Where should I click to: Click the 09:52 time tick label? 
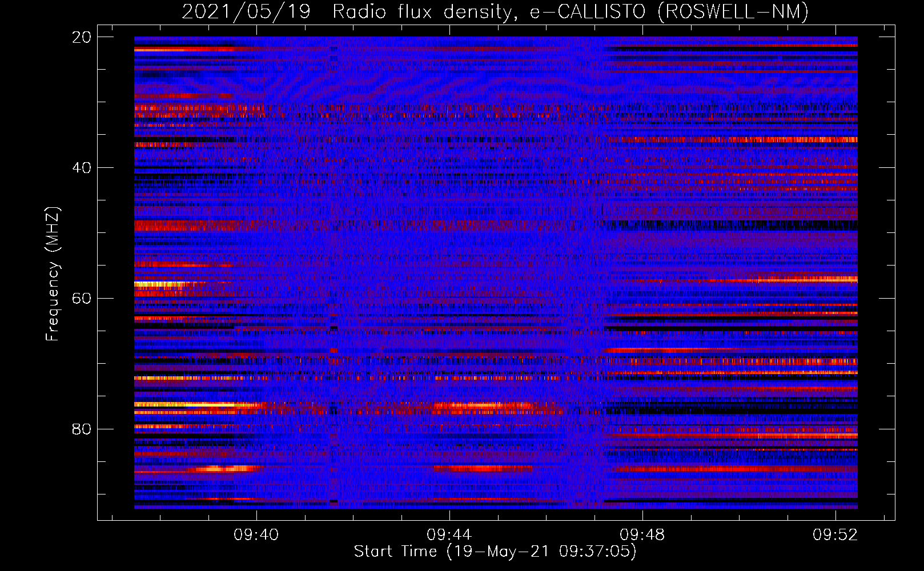click(x=835, y=534)
